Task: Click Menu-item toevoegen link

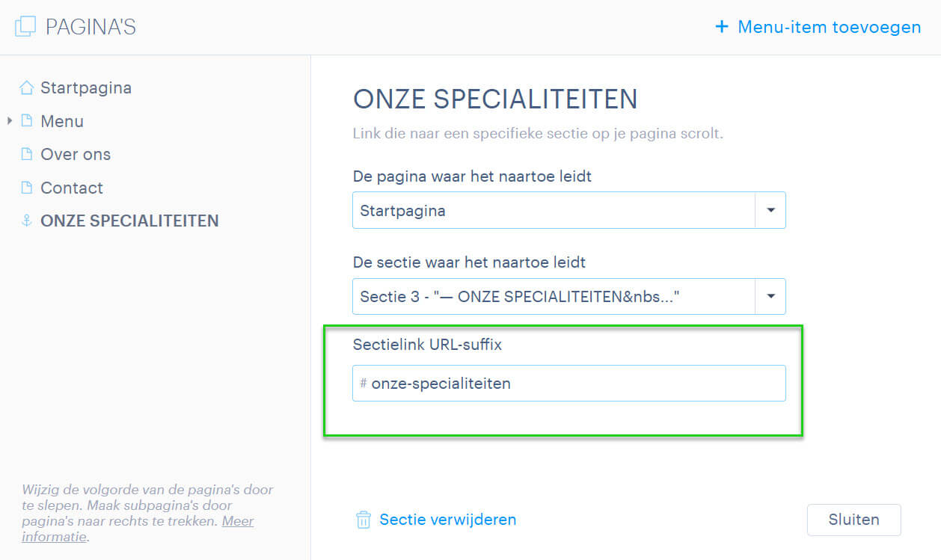Action: click(830, 27)
